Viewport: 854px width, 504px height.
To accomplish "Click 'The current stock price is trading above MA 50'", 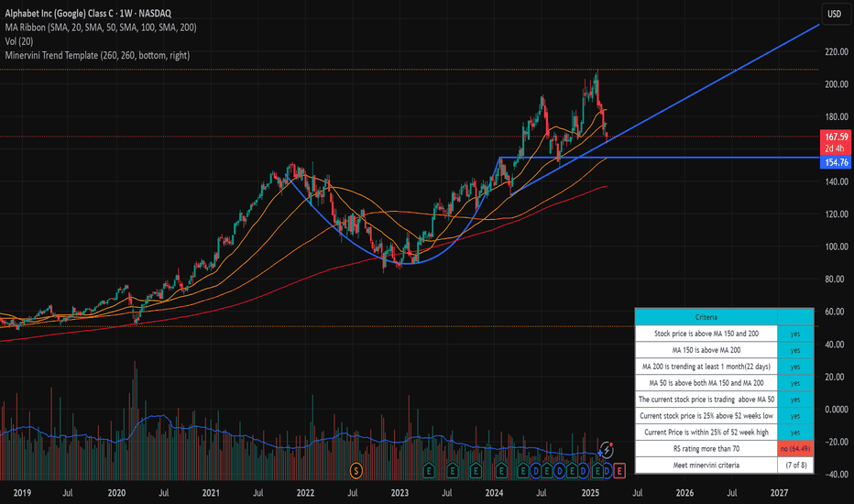I will click(x=706, y=400).
